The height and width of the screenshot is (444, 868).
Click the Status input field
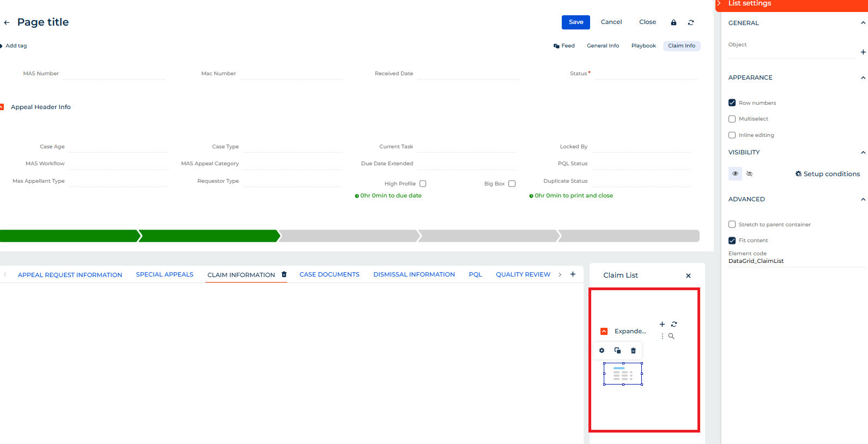coord(646,74)
